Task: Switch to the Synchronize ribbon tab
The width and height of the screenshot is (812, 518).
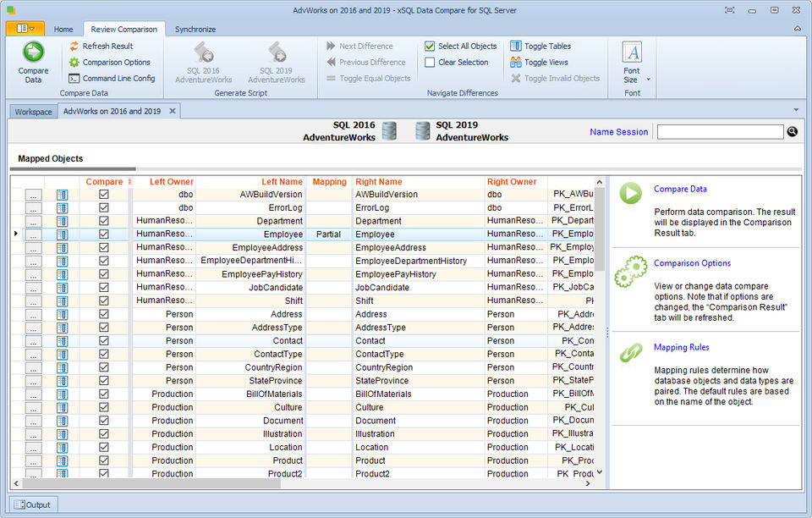Action: click(x=195, y=30)
